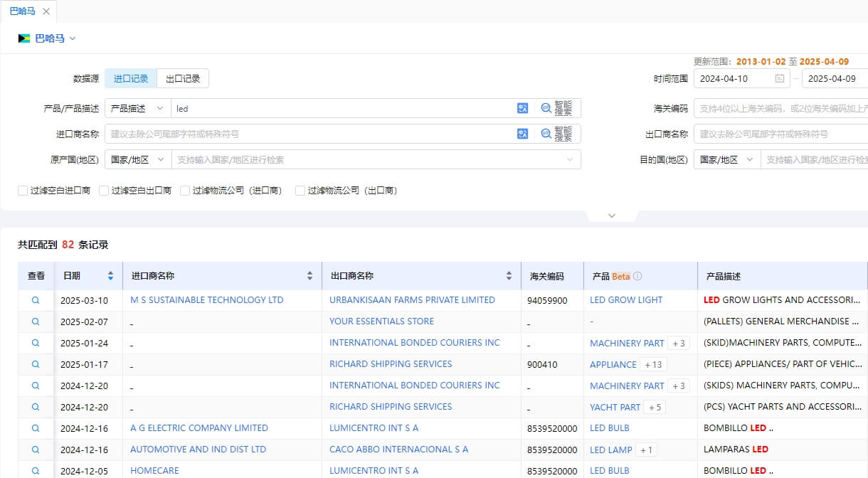Click customs code 94059900 cell
The image size is (868, 478).
tap(547, 301)
